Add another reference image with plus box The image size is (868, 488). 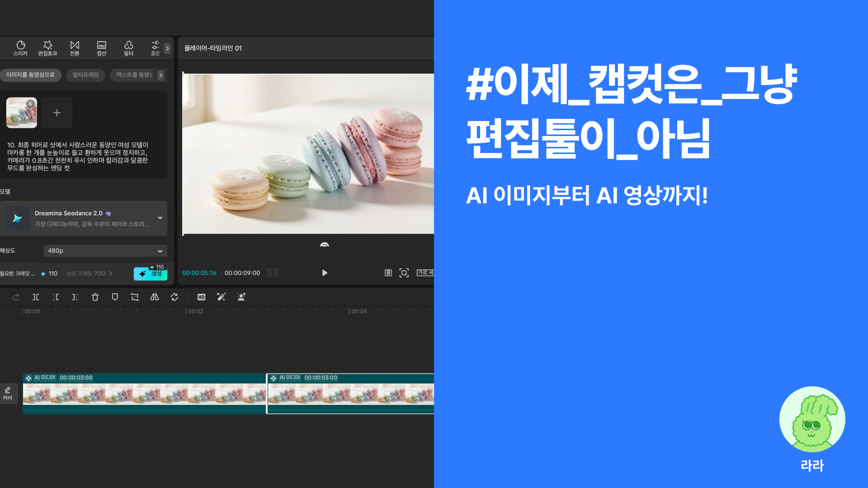(x=57, y=113)
